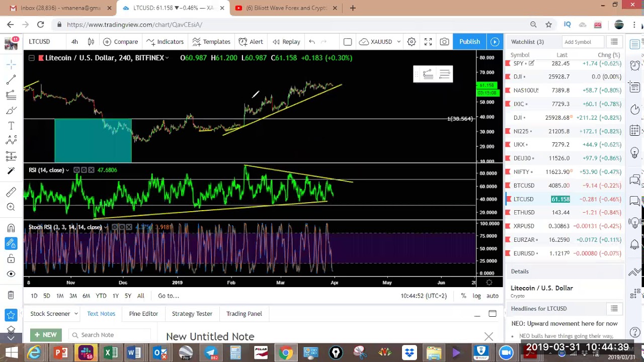Open the Watchlist (3) dropdown
644x362 pixels.
click(527, 42)
